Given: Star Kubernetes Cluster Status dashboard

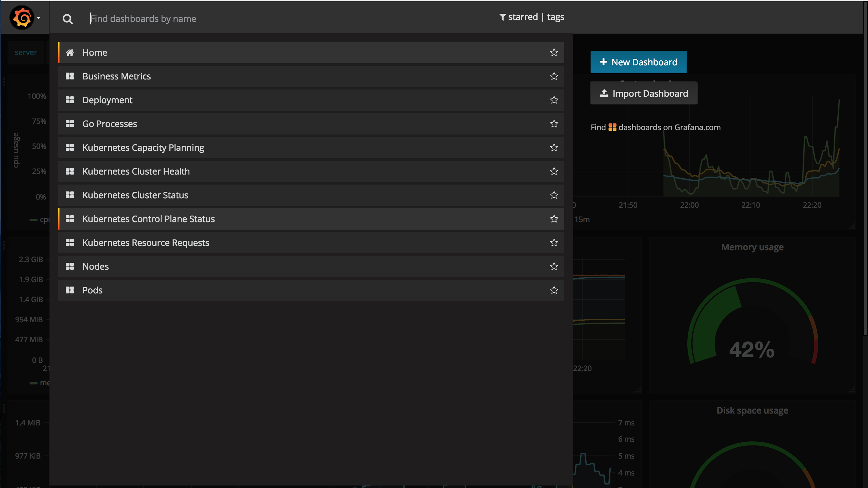Looking at the screenshot, I should click(554, 195).
